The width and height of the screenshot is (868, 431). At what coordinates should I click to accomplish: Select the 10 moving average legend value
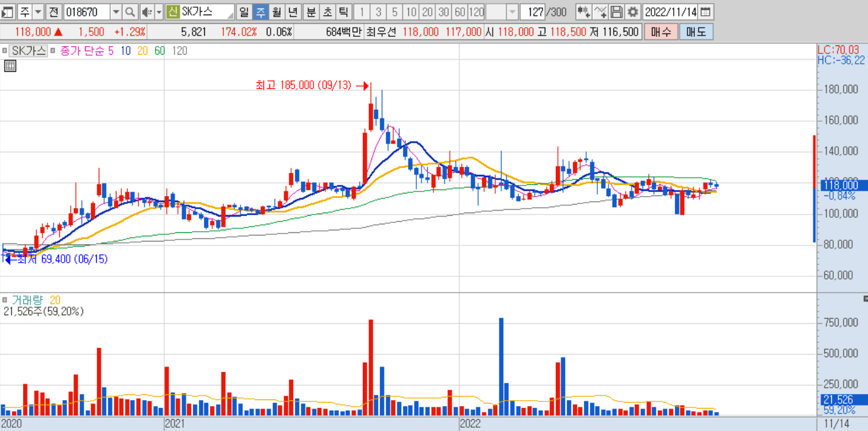point(126,51)
